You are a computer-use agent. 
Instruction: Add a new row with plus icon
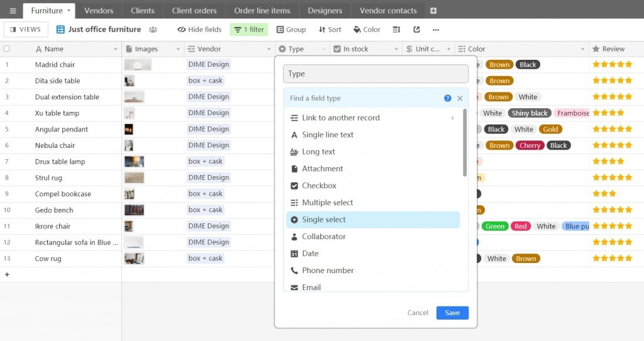(8, 274)
